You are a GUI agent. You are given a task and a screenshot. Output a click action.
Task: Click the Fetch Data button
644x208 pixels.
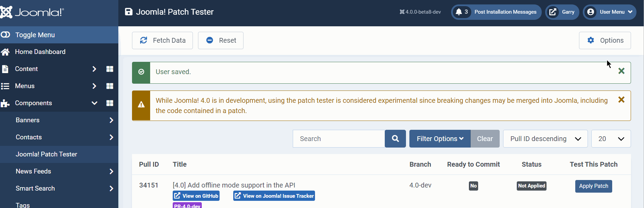click(162, 40)
